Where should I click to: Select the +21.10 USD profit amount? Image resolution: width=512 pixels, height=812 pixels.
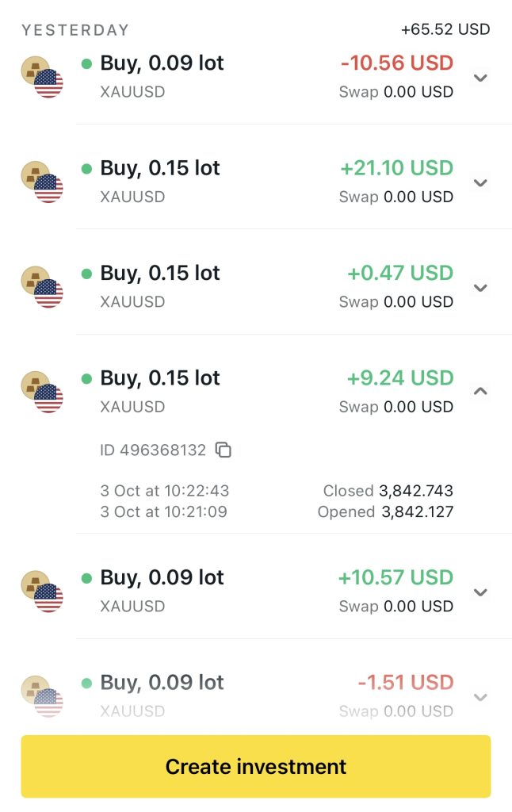pyautogui.click(x=396, y=168)
